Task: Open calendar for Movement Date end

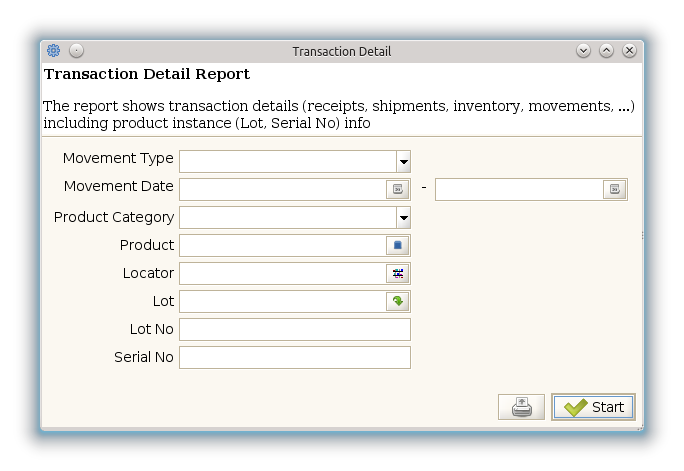Action: (615, 189)
